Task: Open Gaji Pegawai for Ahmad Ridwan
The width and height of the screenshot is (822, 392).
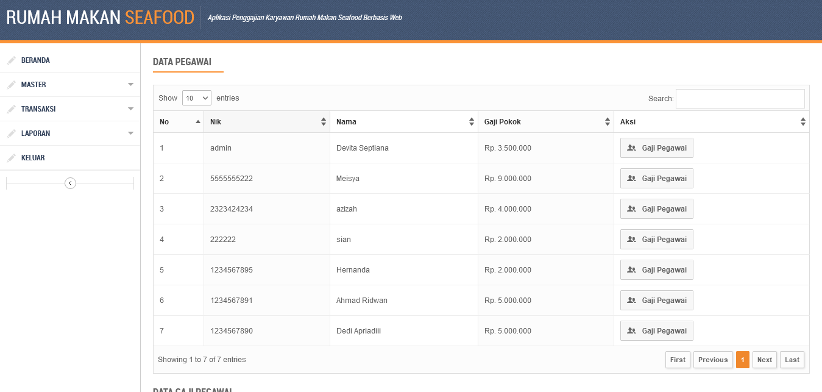Action: click(657, 300)
